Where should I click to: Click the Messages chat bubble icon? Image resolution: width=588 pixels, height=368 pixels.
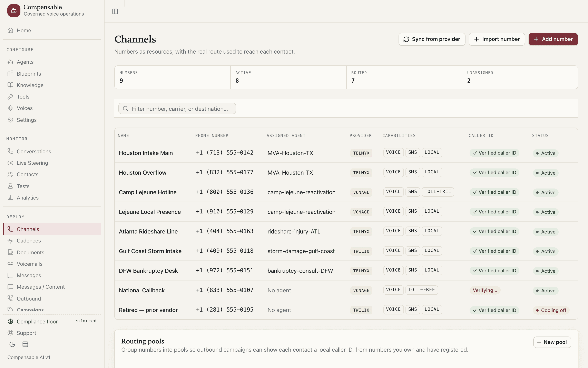pos(10,275)
